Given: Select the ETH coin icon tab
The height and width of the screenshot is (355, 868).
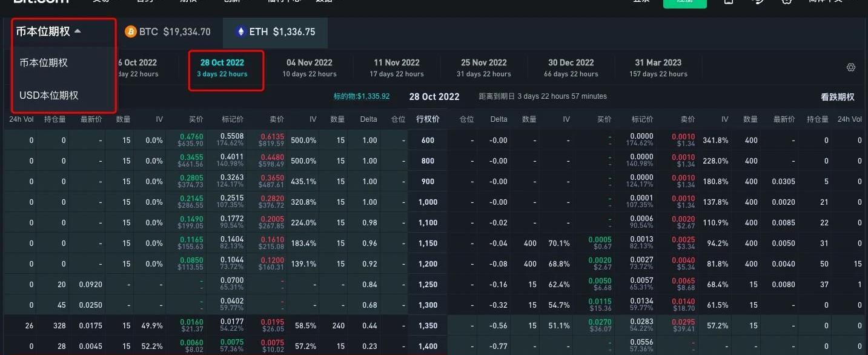Looking at the screenshot, I should 276,32.
